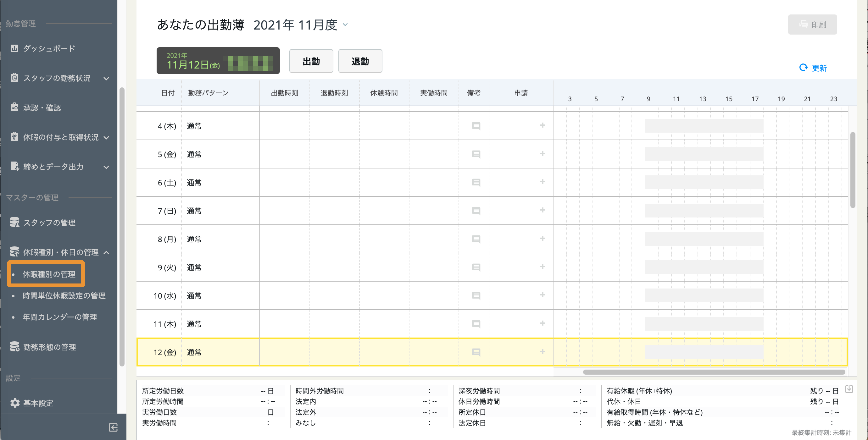Add a request with plus on 10 (水)
Screen dimensions: 868x440
pyautogui.click(x=542, y=295)
